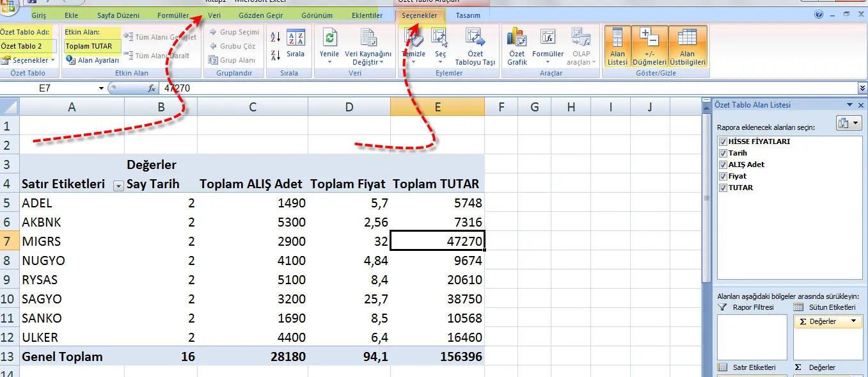This screenshot has height=377, width=868.
Task: Open the Özet Grafik chart tool
Action: click(x=517, y=38)
